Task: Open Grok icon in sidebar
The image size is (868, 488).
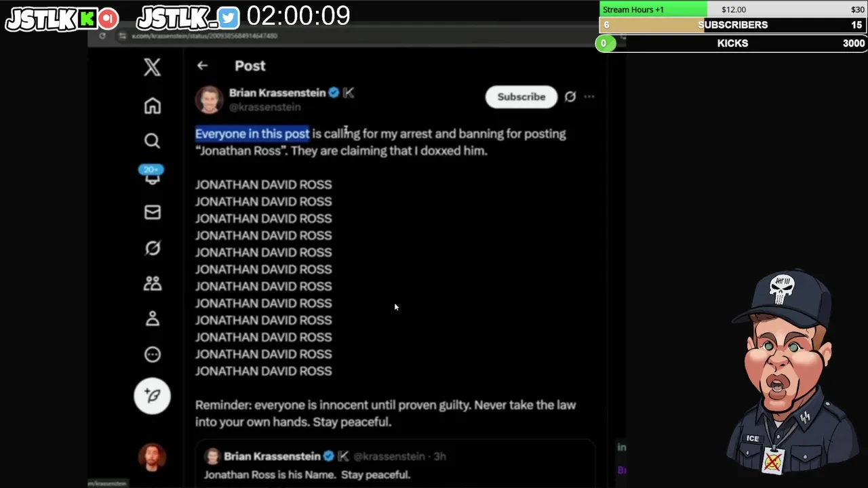Action: (153, 248)
